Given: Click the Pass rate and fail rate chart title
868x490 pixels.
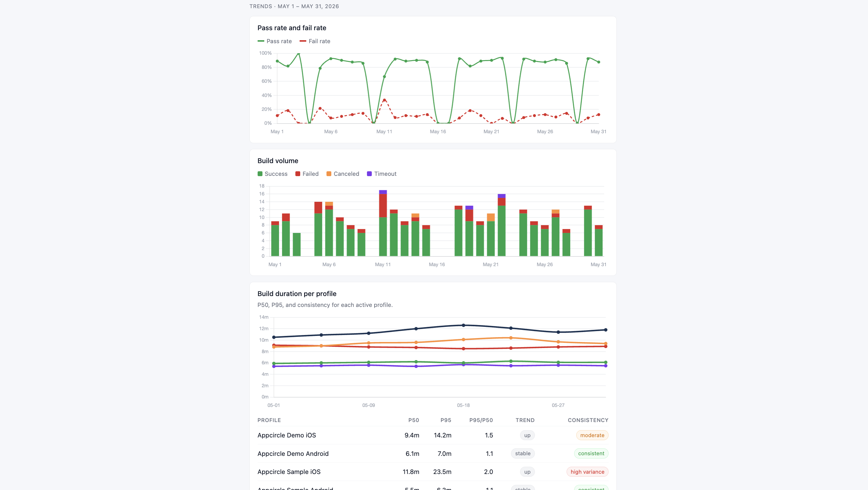Looking at the screenshot, I should 292,28.
